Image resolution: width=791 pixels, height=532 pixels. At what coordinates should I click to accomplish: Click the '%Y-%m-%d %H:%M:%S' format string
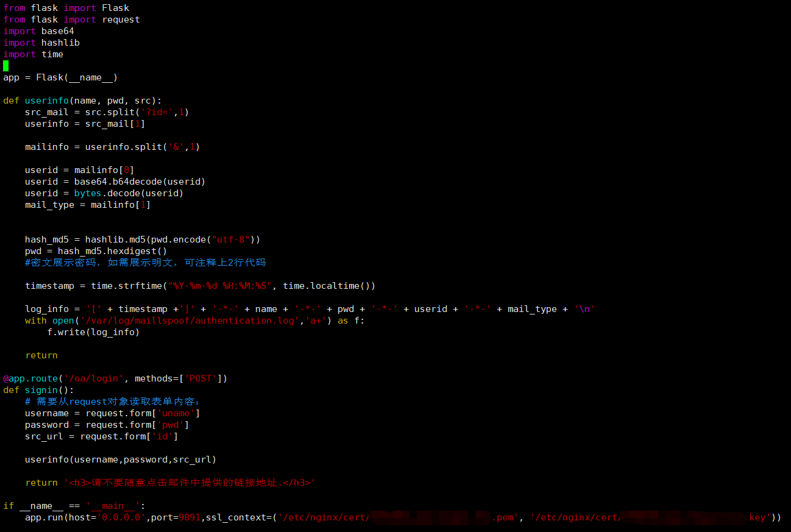pyautogui.click(x=220, y=286)
